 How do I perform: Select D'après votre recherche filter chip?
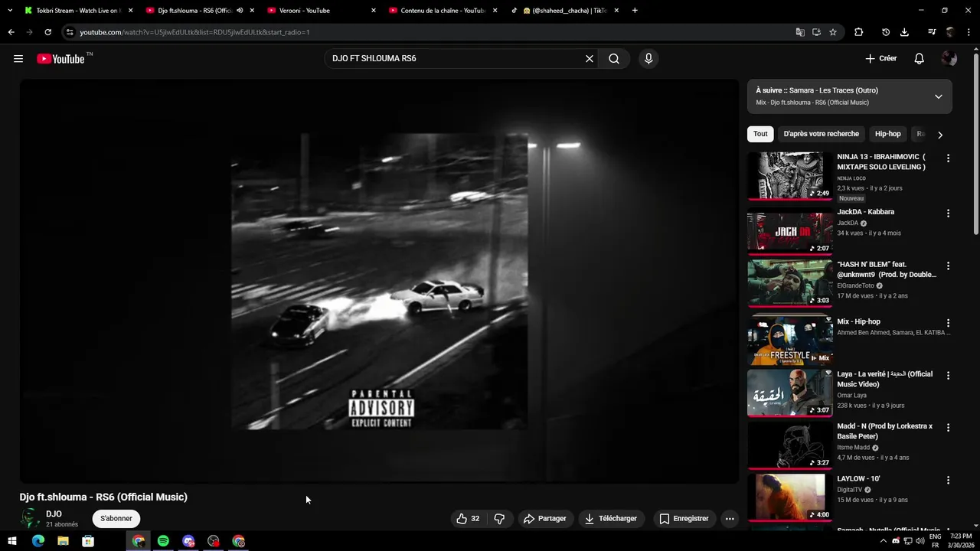[821, 134]
